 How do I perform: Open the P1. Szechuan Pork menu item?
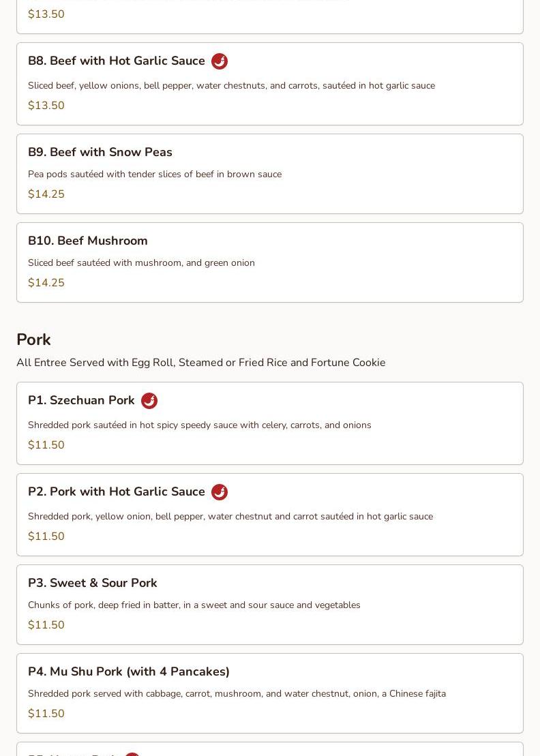[x=81, y=400]
